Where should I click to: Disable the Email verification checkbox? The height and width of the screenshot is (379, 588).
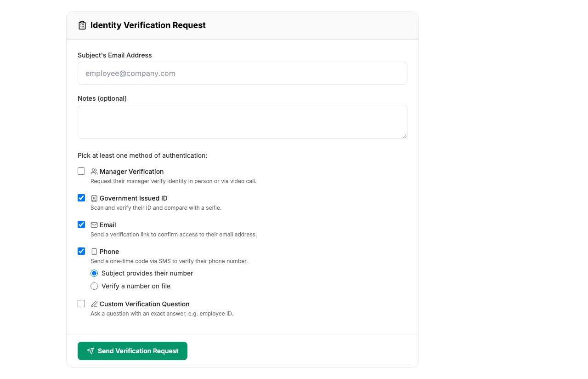[x=81, y=224]
